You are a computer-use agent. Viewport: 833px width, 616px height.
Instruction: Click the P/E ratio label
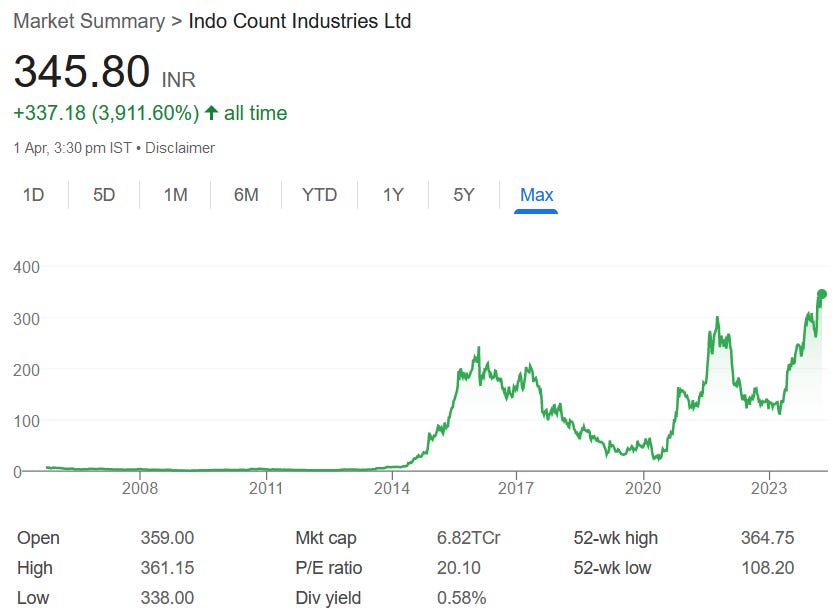329,568
